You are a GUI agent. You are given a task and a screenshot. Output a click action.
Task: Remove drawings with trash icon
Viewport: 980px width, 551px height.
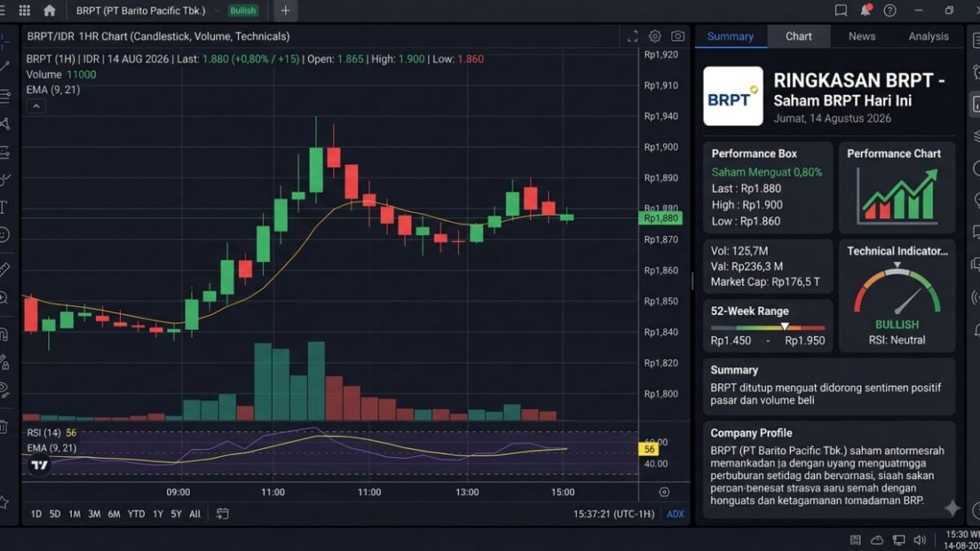4,427
